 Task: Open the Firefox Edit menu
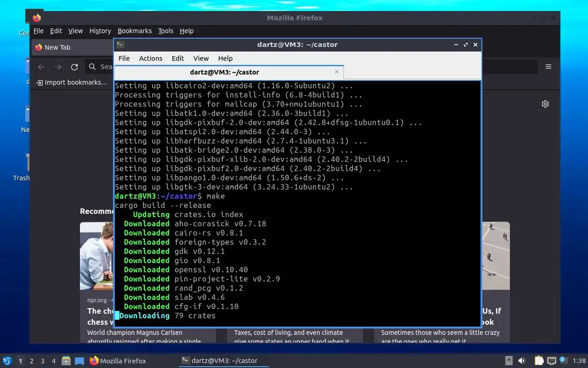click(x=56, y=31)
